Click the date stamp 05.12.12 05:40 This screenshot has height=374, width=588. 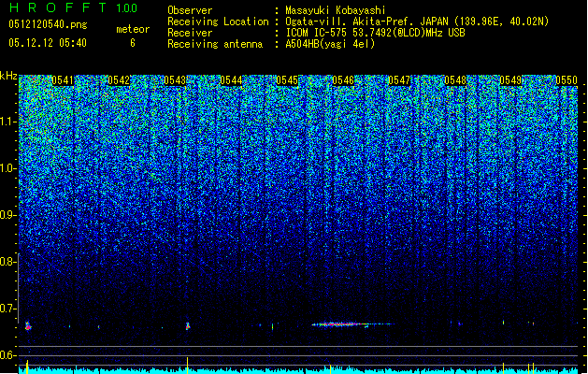[48, 43]
